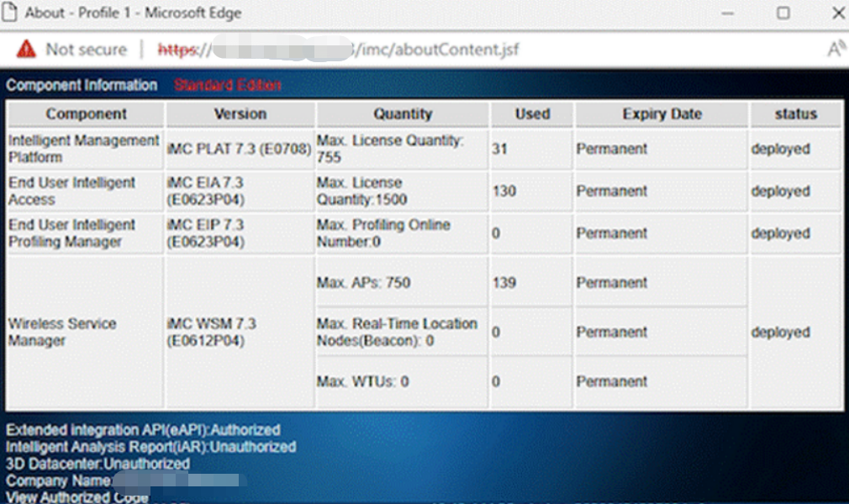Image resolution: width=849 pixels, height=504 pixels.
Task: Click 'Max. License Quantity:1500' cell
Action: click(x=403, y=191)
